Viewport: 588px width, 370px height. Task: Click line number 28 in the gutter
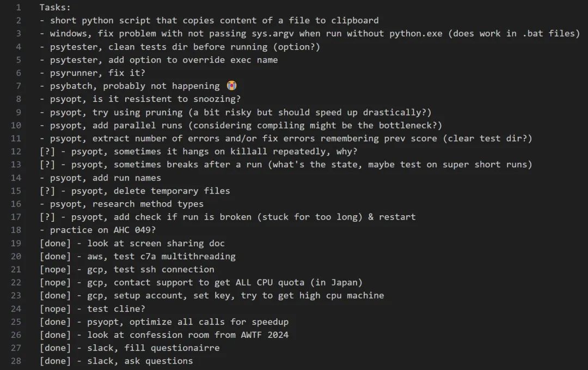16,361
